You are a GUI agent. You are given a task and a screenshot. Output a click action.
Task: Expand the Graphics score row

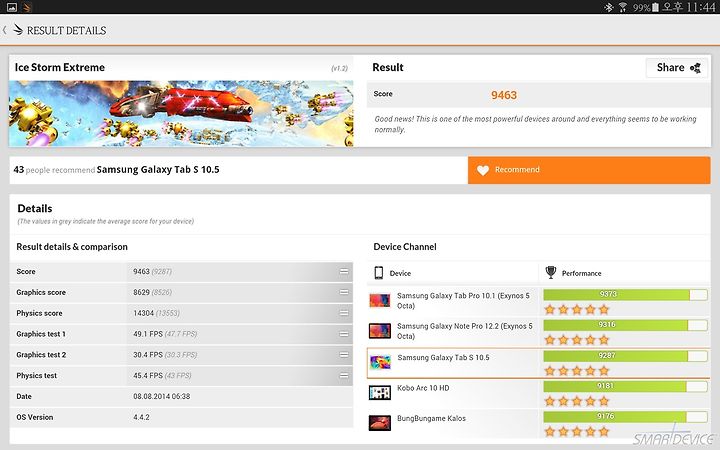(x=343, y=292)
